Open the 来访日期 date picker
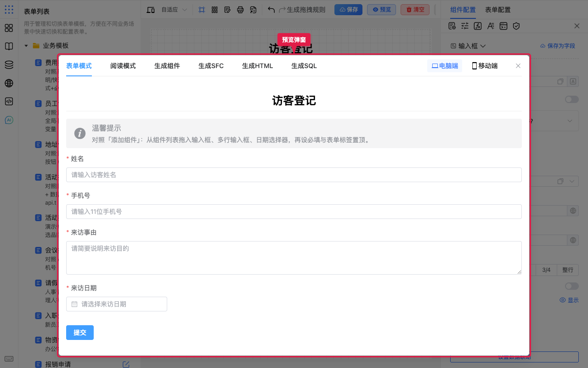 (x=117, y=304)
